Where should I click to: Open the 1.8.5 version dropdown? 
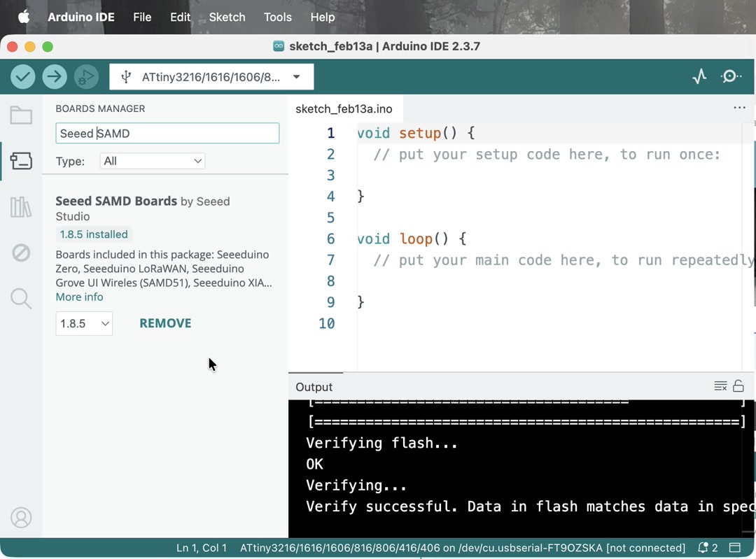coord(84,323)
